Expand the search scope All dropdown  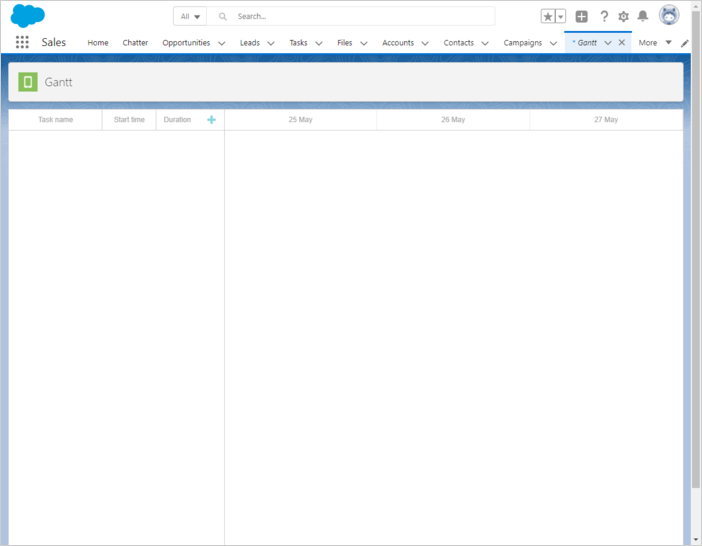point(190,16)
